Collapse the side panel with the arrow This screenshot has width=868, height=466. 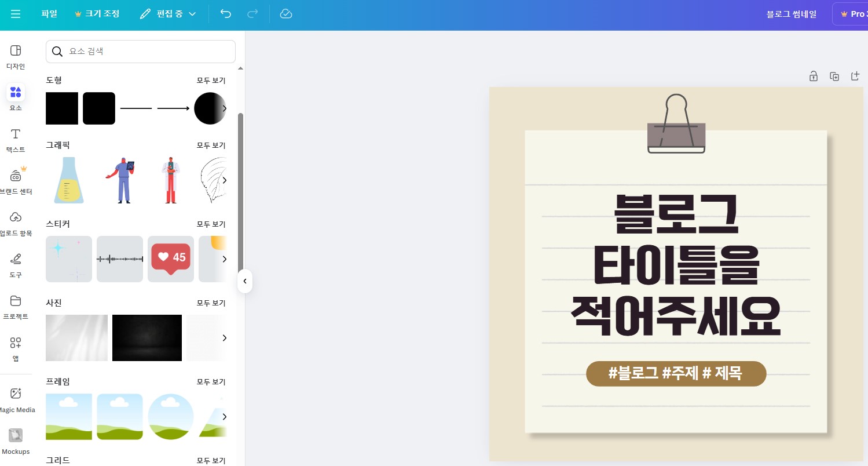[x=245, y=282]
